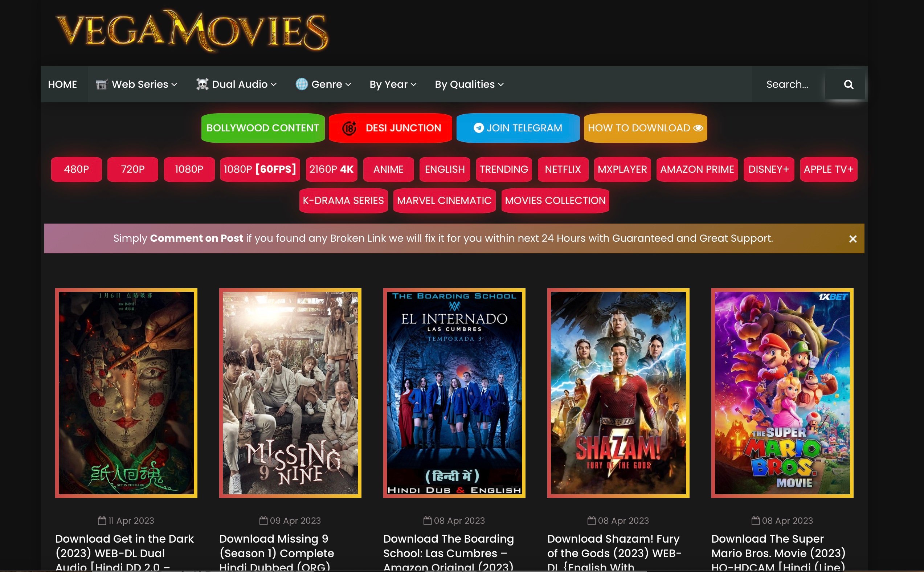Open Genre menu label
This screenshot has width=924, height=572.
327,84
